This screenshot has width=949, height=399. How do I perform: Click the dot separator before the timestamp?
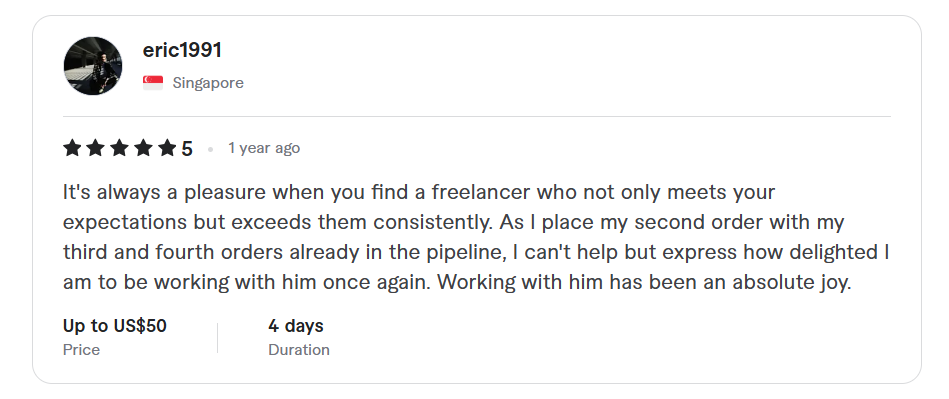pyautogui.click(x=210, y=149)
